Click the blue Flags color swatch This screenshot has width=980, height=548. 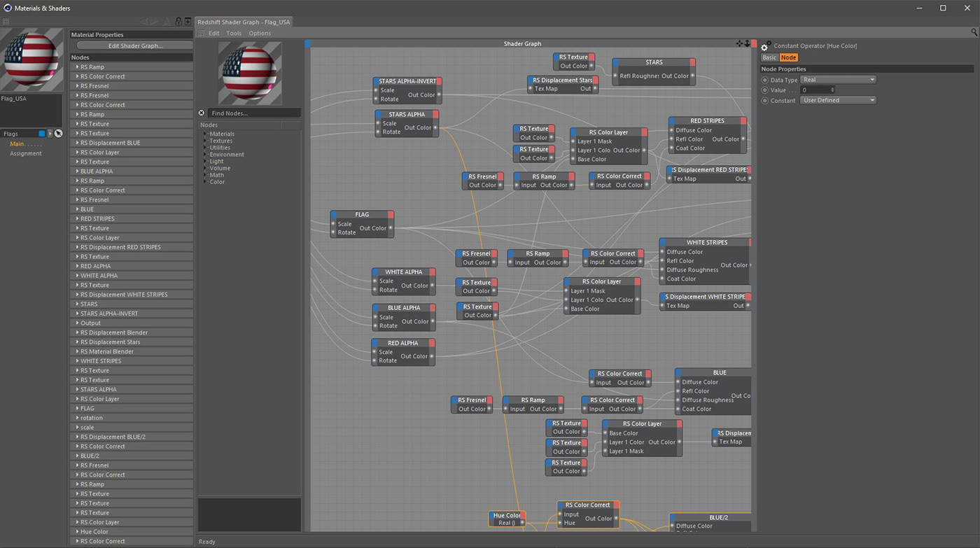42,134
